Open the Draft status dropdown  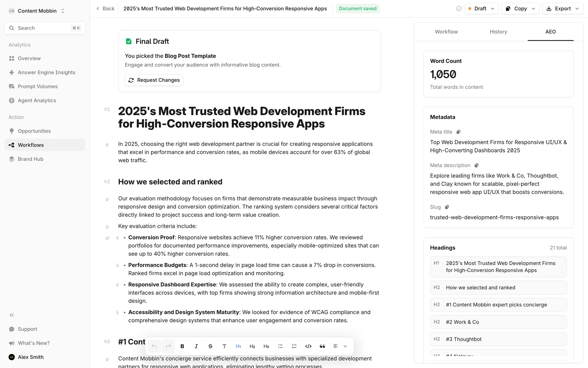click(x=482, y=9)
